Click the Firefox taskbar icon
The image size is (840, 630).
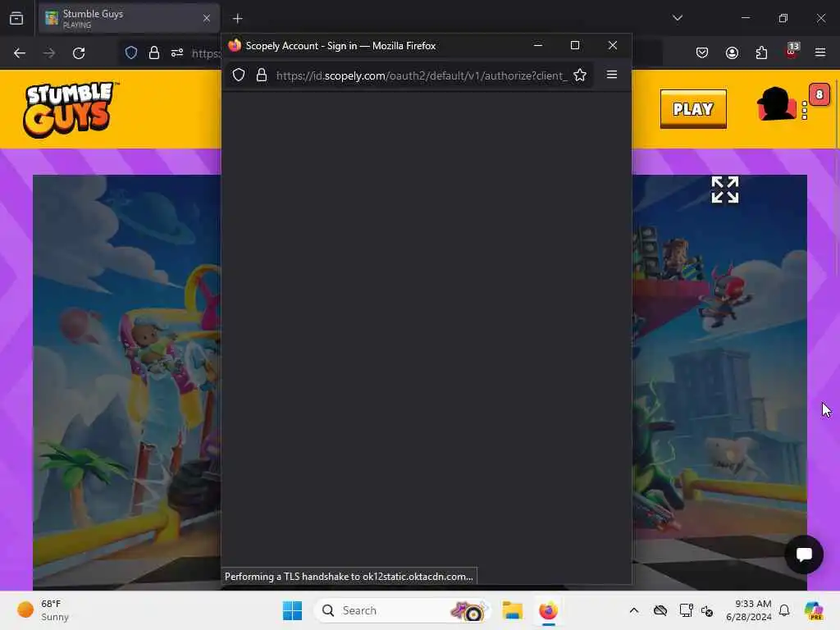(x=548, y=610)
